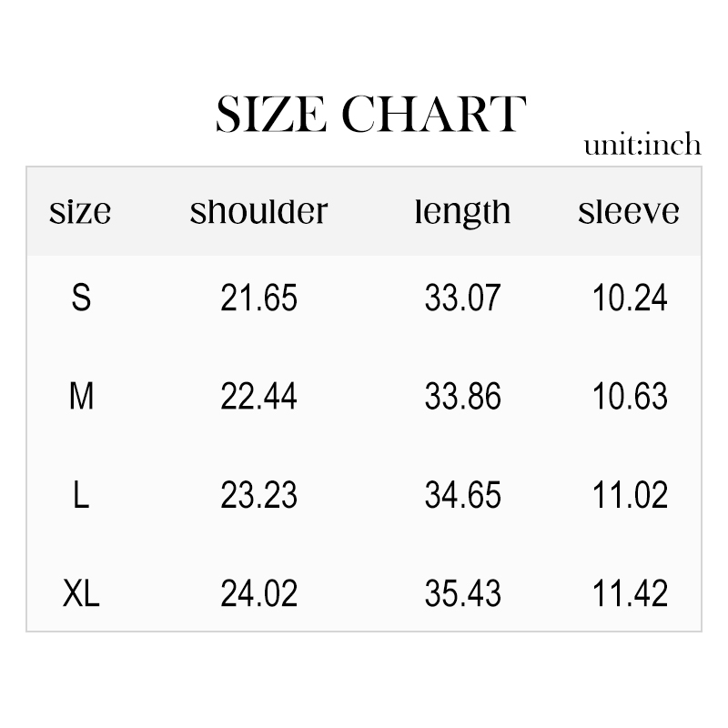Select sleeve value 10.24 for size S
Image resolution: width=728 pixels, height=728 pixels.
(630, 298)
